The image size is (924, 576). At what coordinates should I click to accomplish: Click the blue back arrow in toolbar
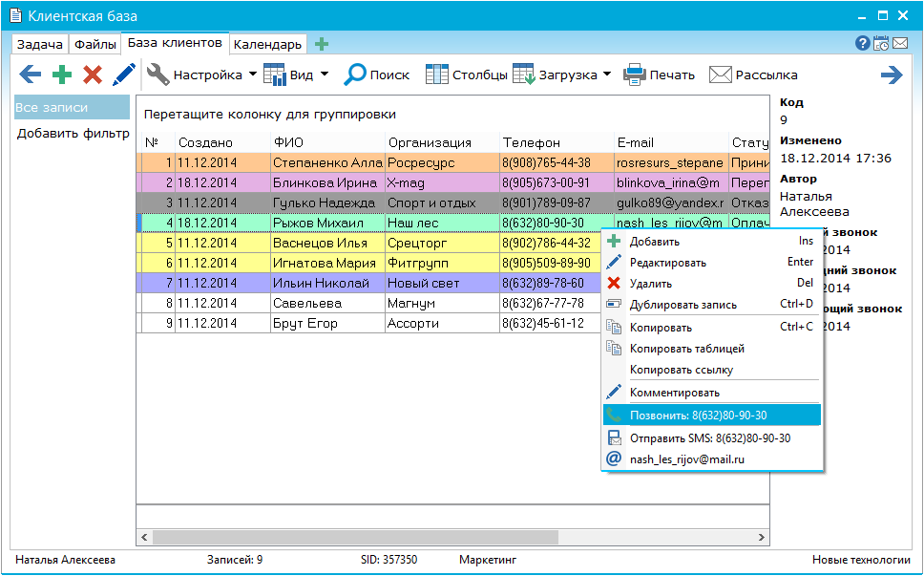click(31, 75)
